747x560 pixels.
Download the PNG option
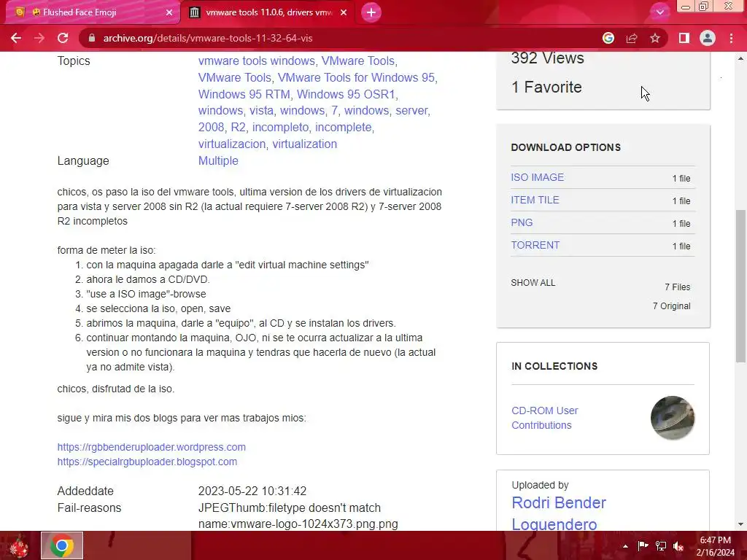tap(522, 222)
